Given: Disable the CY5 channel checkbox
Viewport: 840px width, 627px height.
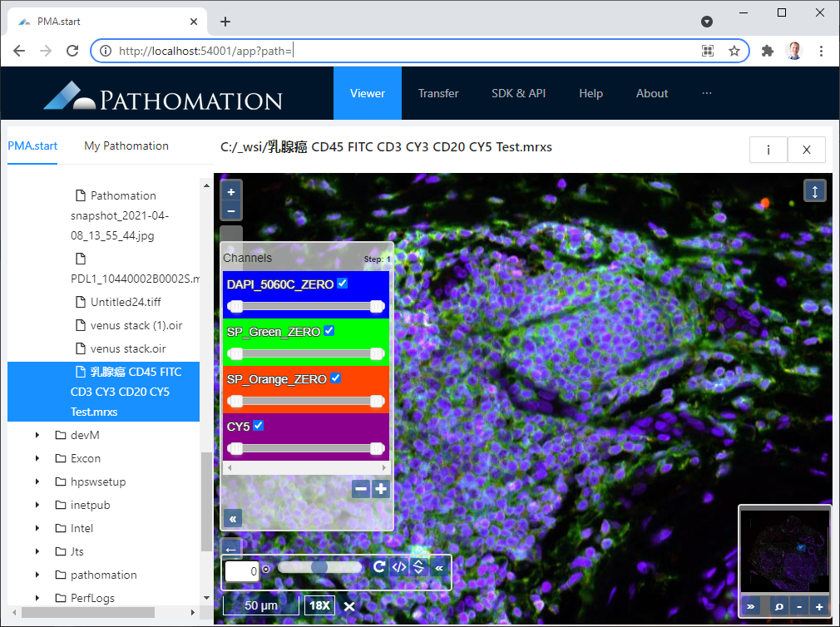Looking at the screenshot, I should pos(259,426).
